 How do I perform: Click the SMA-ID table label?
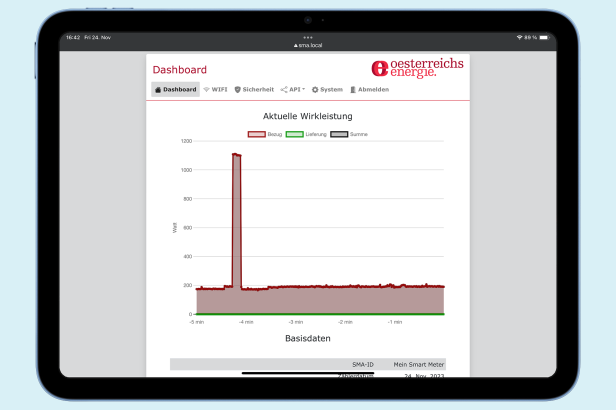point(363,364)
